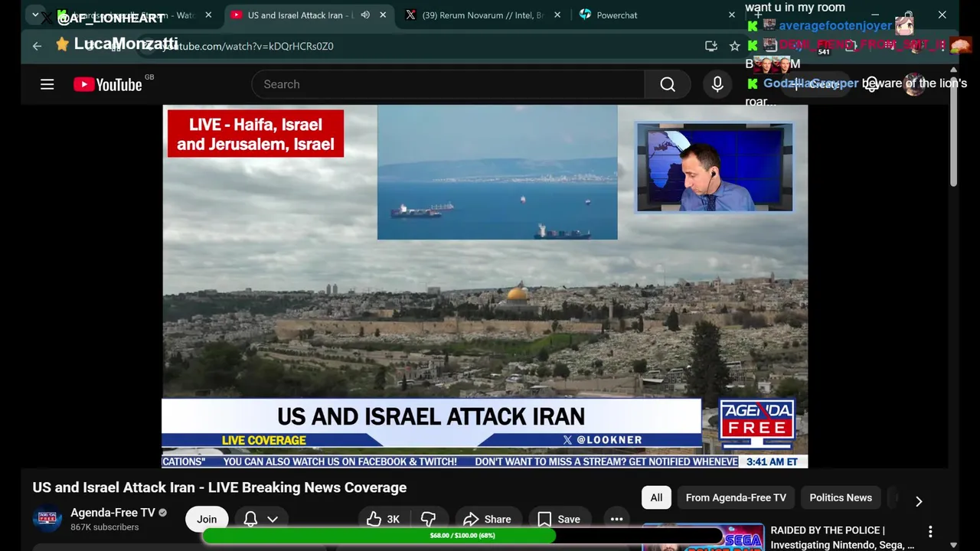980x551 pixels.
Task: Start voice search with microphone icon
Action: tap(717, 84)
